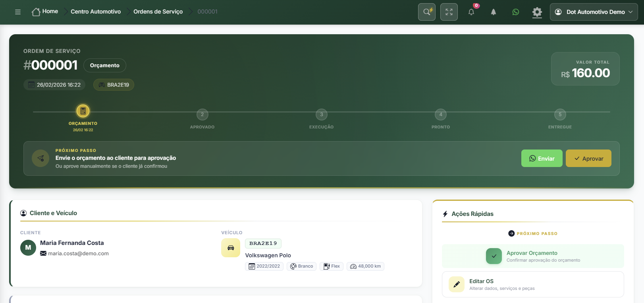Click the yellow Aprovar button
The image size is (644, 303).
pyautogui.click(x=588, y=158)
